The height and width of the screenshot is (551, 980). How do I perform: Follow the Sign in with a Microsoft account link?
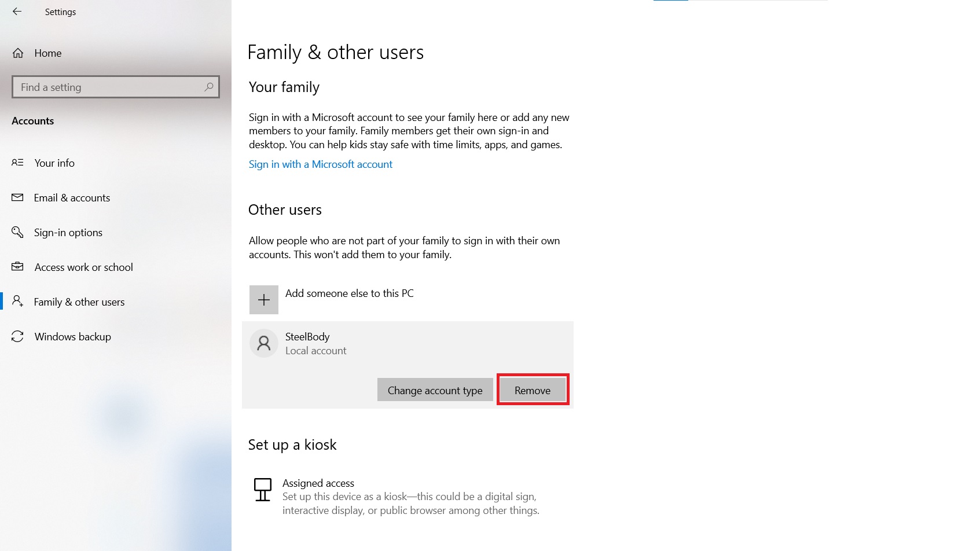point(321,164)
